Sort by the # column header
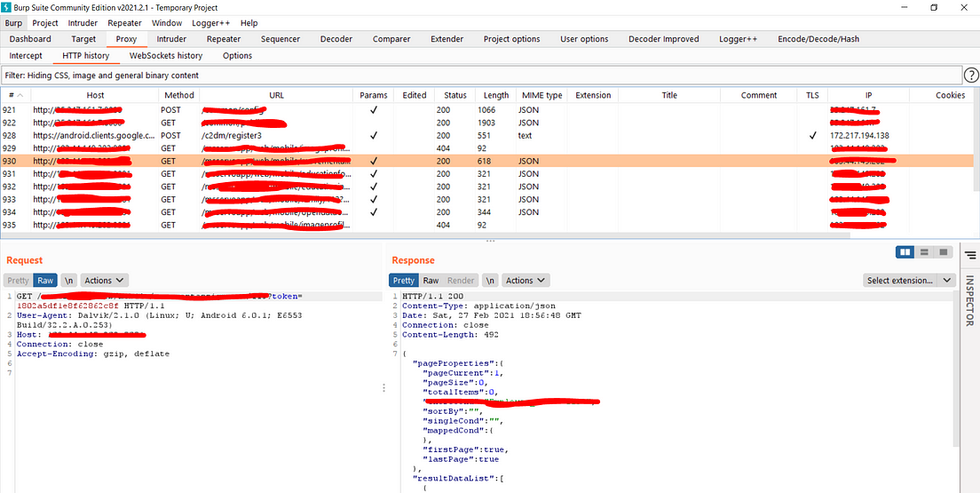Image resolution: width=980 pixels, height=493 pixels. click(16, 95)
